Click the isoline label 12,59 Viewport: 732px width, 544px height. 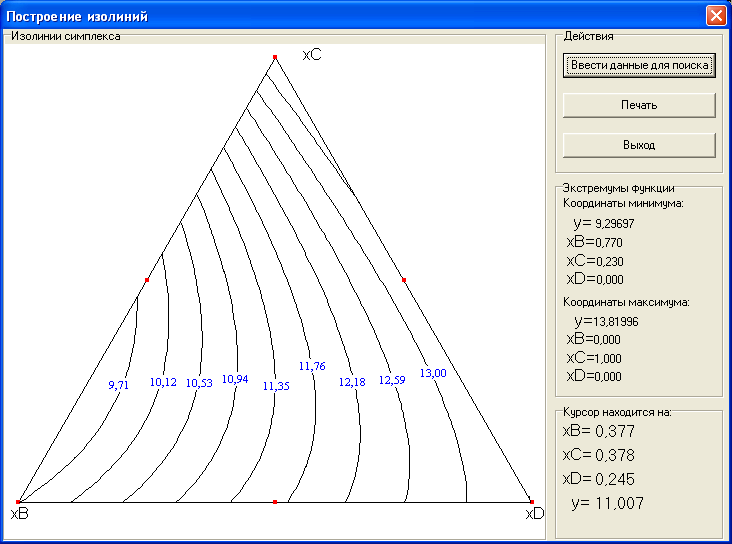(392, 380)
